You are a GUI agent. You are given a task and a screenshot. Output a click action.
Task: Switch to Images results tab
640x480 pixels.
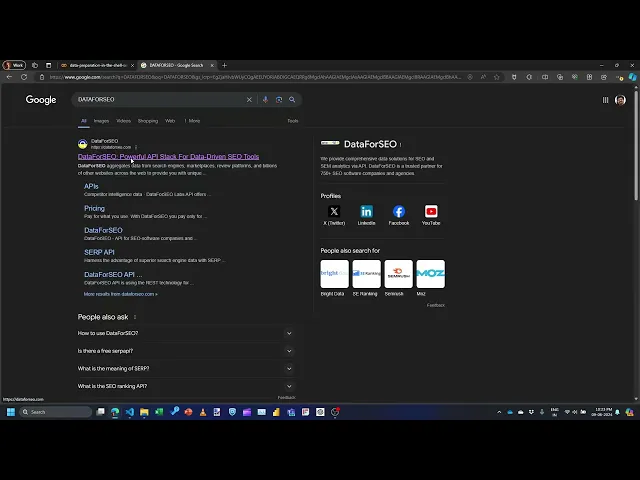pos(101,121)
